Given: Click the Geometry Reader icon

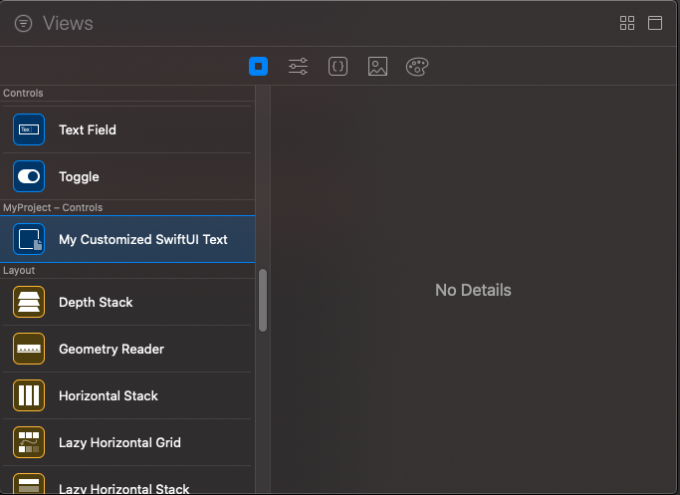Looking at the screenshot, I should click(29, 349).
